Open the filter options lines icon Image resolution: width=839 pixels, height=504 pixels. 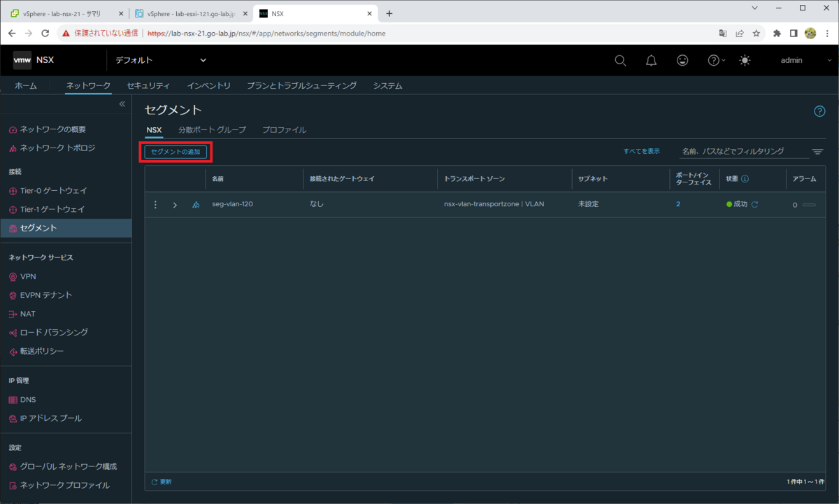[817, 152]
